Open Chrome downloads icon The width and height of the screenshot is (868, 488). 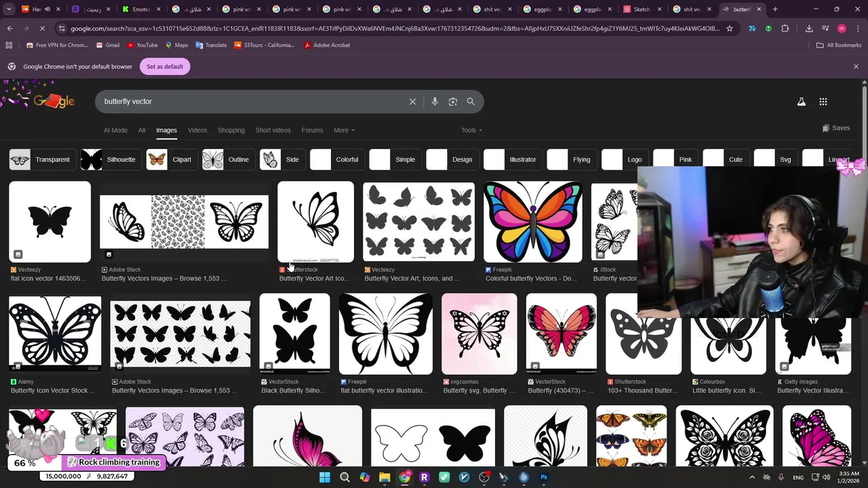tap(809, 28)
